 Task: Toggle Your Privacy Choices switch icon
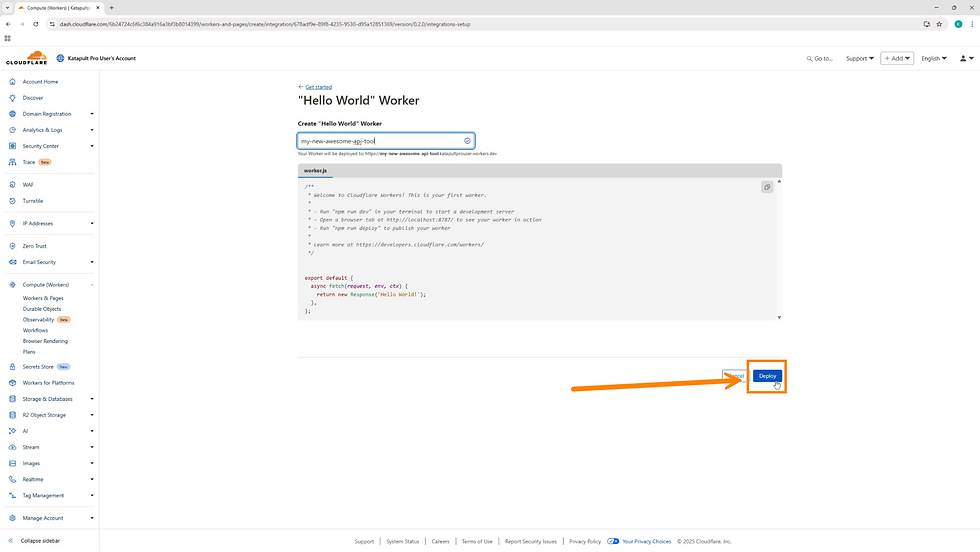(x=613, y=541)
